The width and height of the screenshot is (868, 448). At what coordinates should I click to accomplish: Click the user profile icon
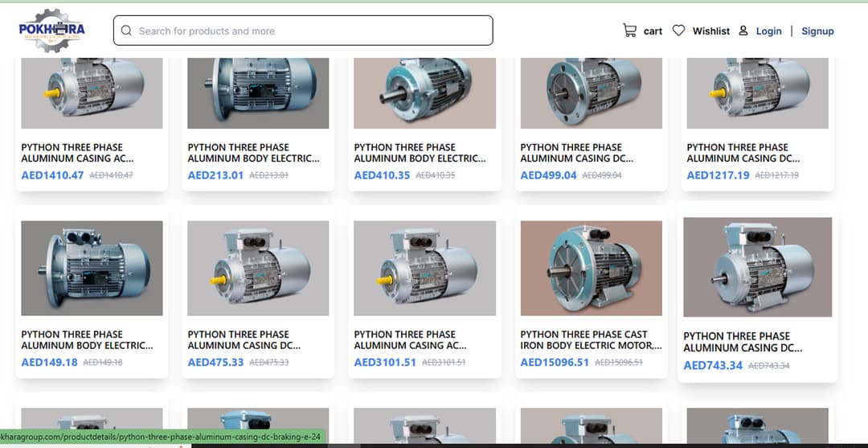tap(743, 31)
